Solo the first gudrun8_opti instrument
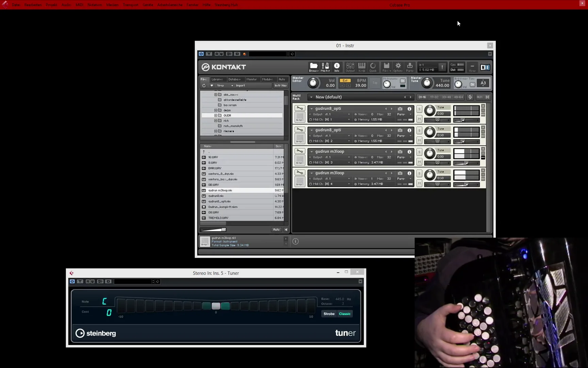 [x=419, y=109]
